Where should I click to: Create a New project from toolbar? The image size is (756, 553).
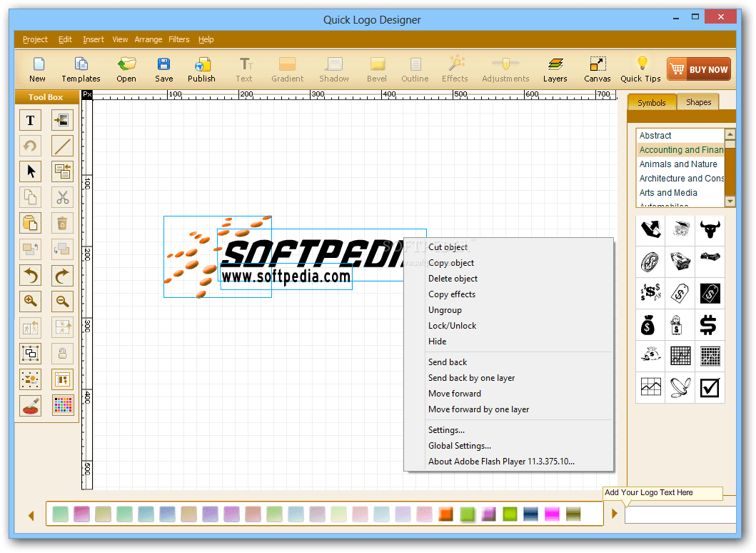point(38,70)
